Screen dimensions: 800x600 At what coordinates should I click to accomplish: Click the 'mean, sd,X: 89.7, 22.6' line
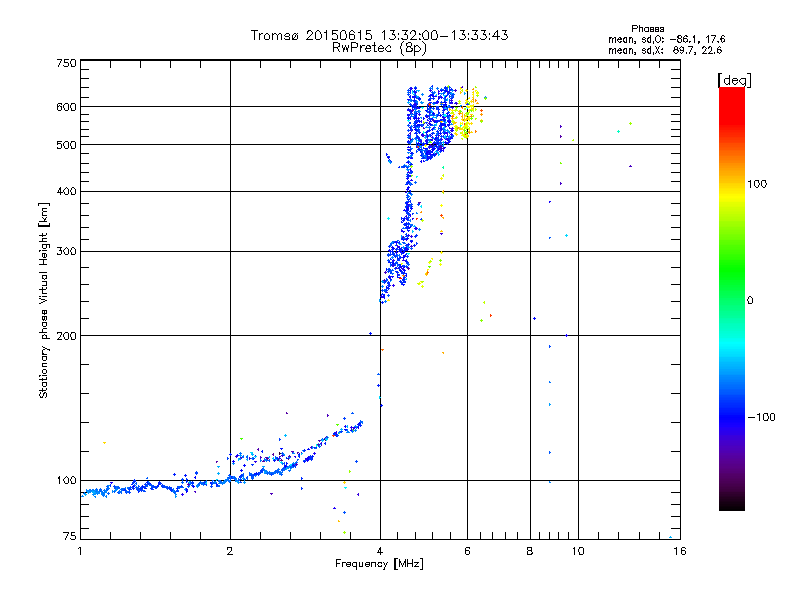pyautogui.click(x=665, y=50)
